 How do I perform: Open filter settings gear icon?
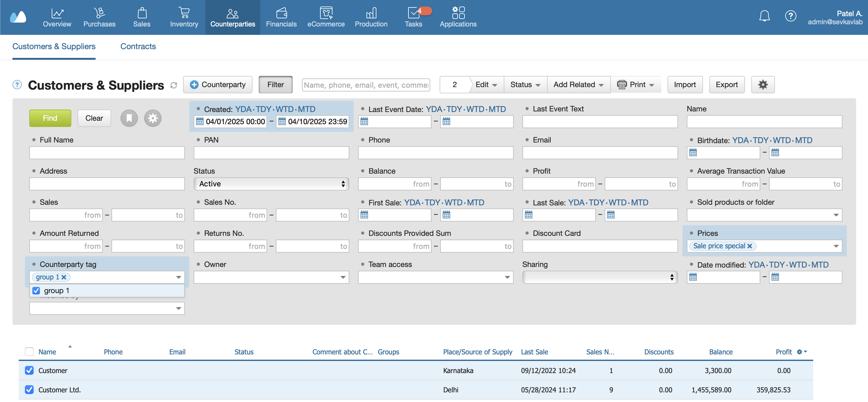pos(153,118)
